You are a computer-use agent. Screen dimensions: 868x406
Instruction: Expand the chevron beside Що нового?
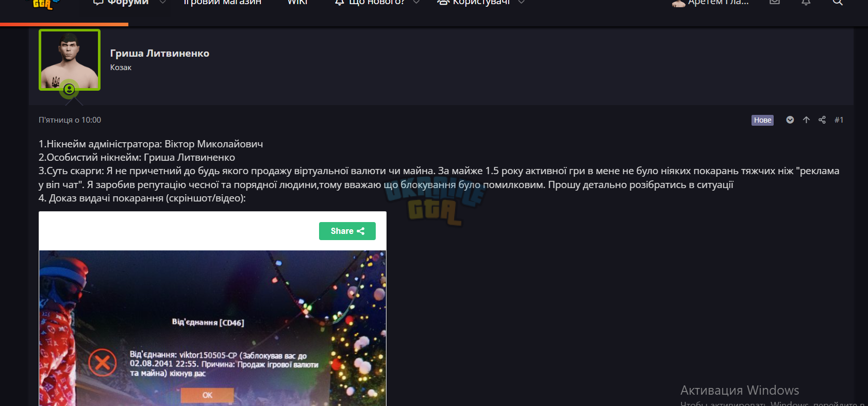click(x=416, y=3)
